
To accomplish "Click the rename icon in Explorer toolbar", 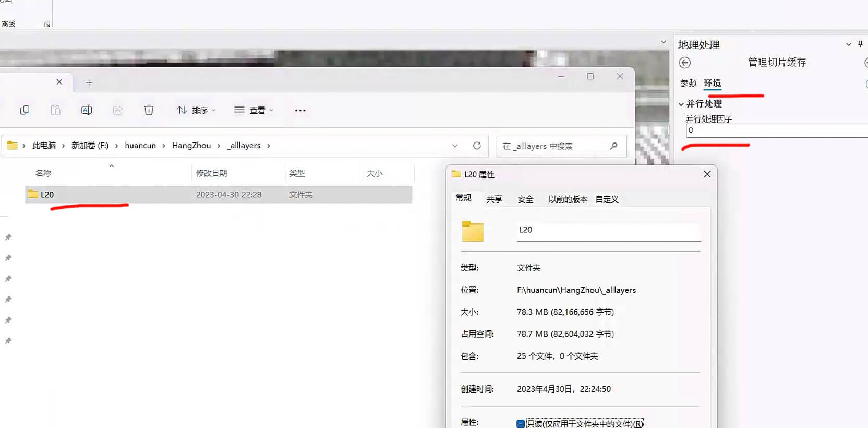I will (x=87, y=110).
